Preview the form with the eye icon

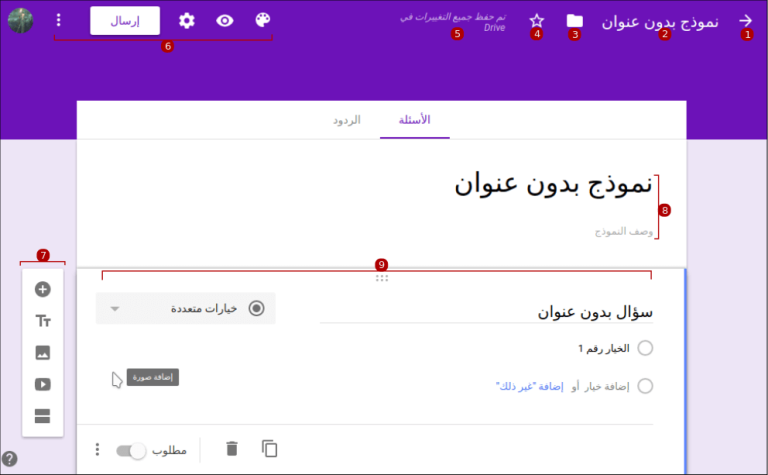pyautogui.click(x=225, y=20)
